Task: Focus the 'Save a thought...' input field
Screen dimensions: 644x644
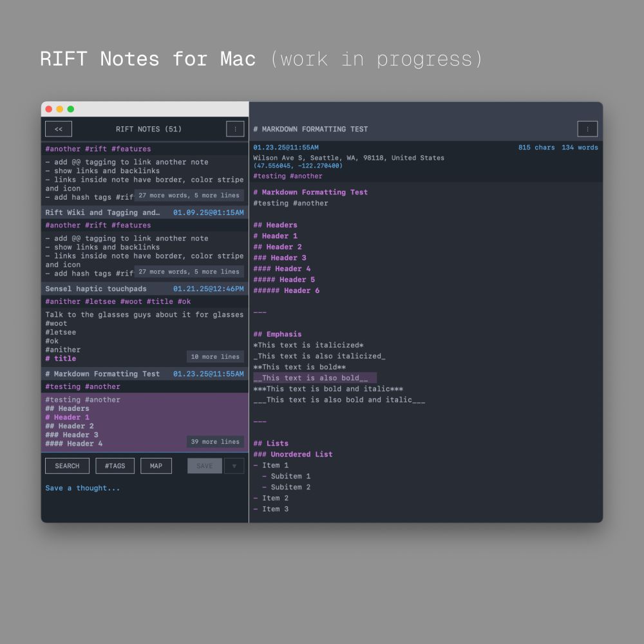Action: [145, 488]
